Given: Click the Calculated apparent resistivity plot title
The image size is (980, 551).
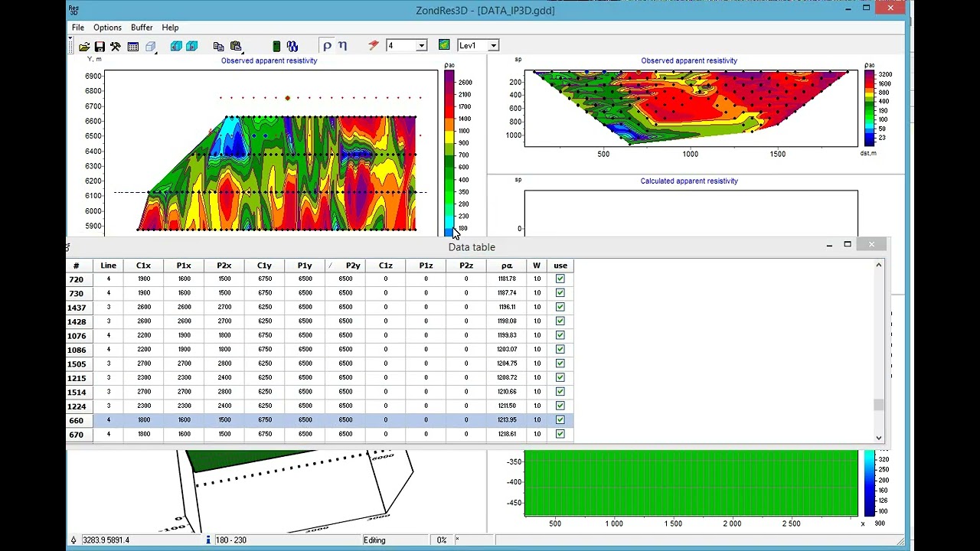Looking at the screenshot, I should tap(689, 181).
